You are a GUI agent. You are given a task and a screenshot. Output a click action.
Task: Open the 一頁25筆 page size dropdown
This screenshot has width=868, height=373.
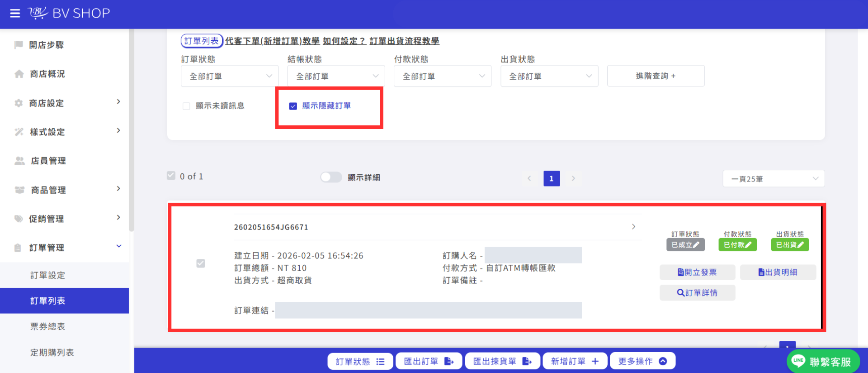[x=774, y=178]
